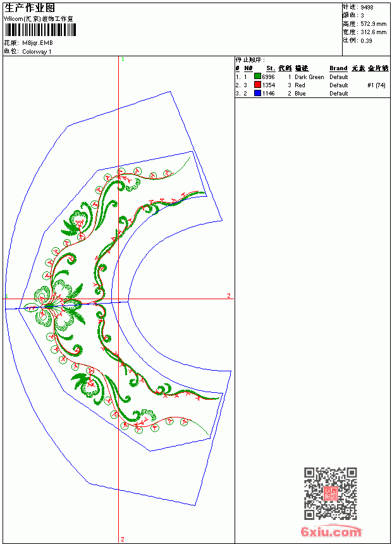Click the stitch count value 9498
Screen dimensions: 392x544
pyautogui.click(x=367, y=8)
